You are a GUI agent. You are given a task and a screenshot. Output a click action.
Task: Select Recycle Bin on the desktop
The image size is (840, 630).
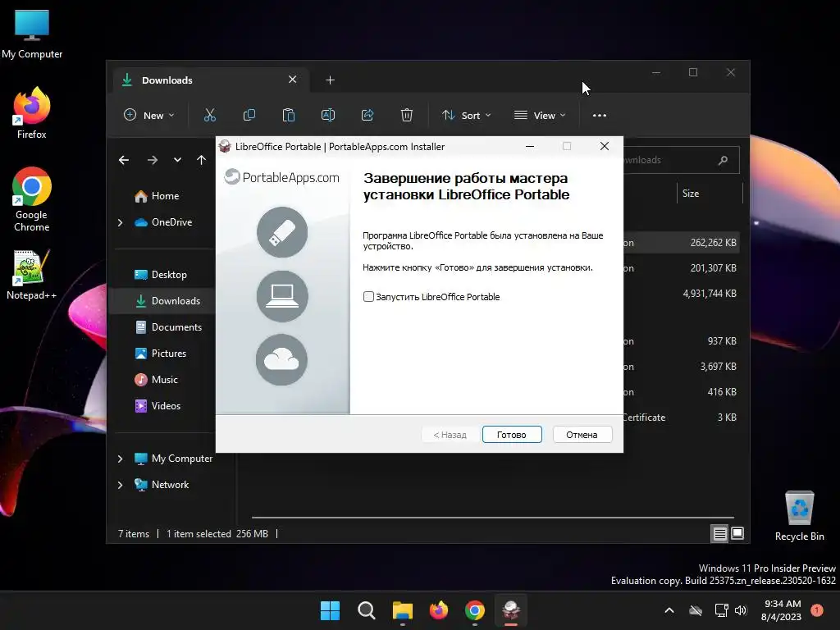pyautogui.click(x=799, y=517)
